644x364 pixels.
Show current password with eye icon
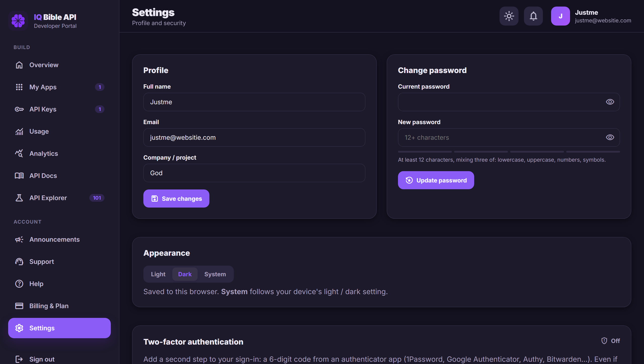point(610,102)
